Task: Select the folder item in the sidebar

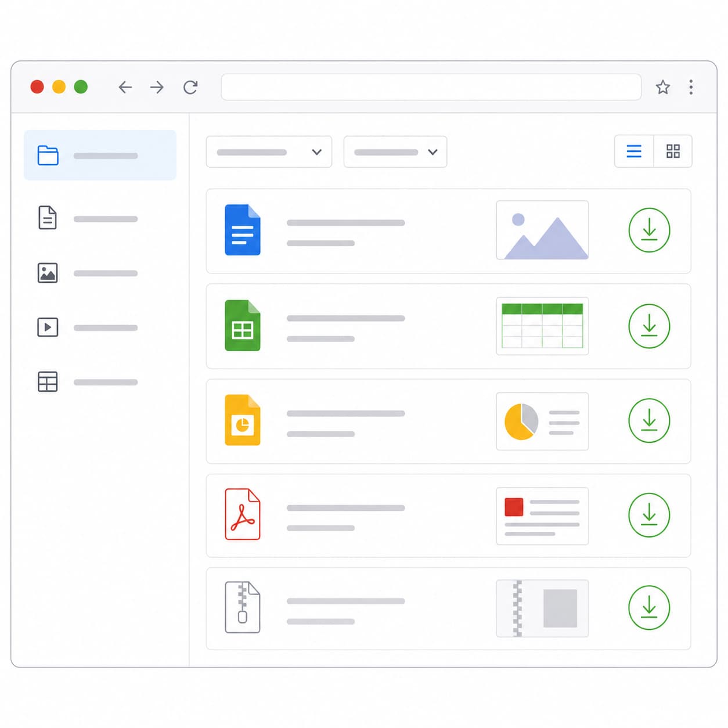Action: click(x=100, y=155)
